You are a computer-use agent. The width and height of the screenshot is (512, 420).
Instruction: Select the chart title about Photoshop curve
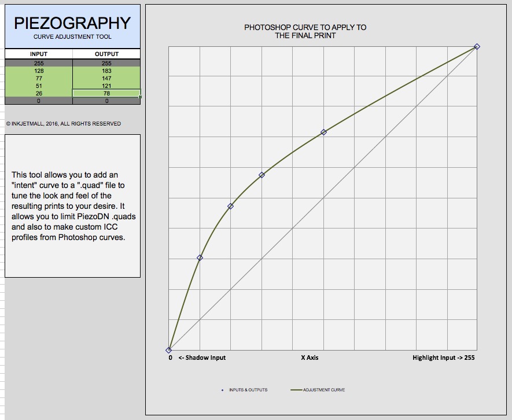(x=305, y=31)
